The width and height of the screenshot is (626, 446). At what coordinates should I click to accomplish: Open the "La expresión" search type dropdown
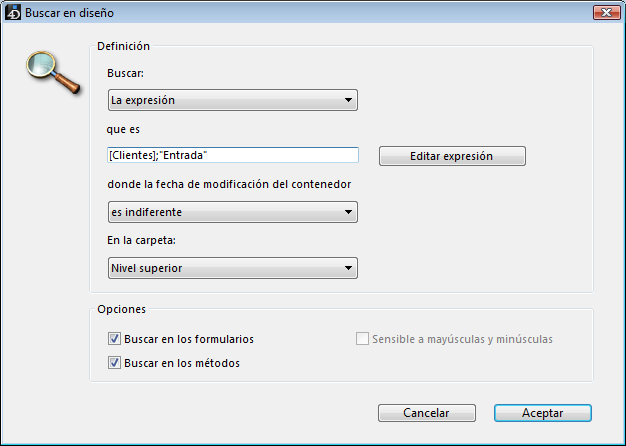232,100
